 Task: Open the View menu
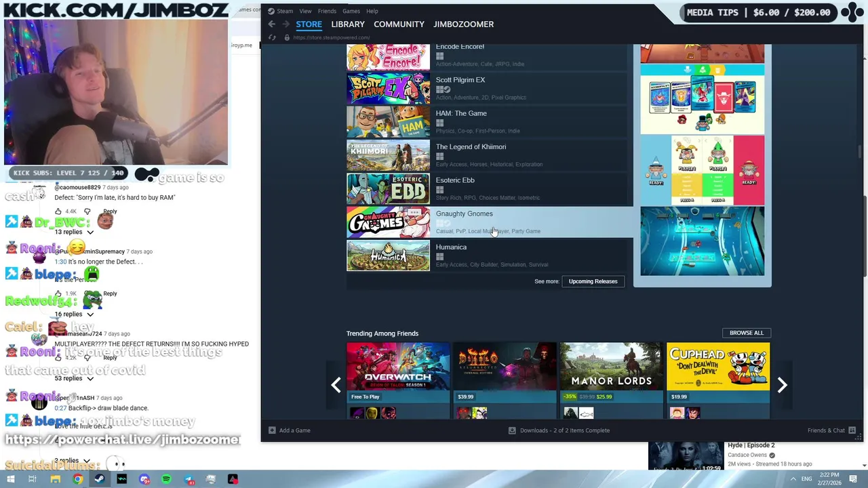(x=306, y=11)
